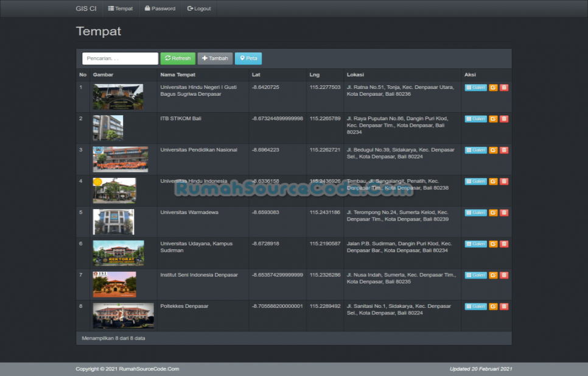Screen dimensions: 588x376
Task: Open the Peta map view
Action: pos(248,58)
